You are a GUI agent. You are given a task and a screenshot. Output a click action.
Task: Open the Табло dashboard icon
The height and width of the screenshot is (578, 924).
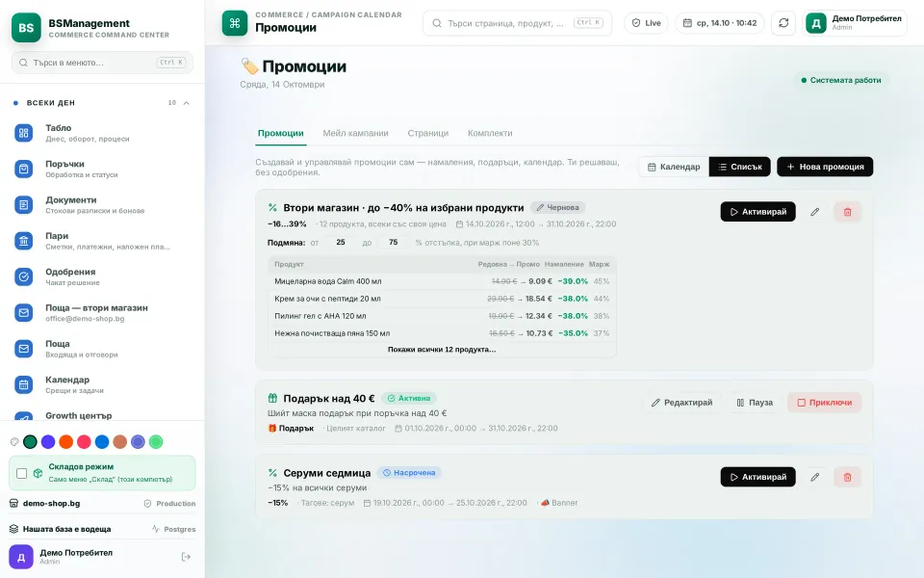click(x=23, y=133)
